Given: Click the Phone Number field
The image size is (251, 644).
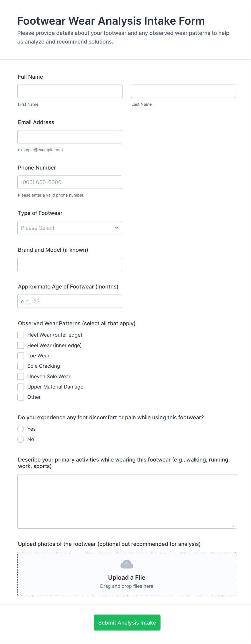Looking at the screenshot, I should 70,182.
